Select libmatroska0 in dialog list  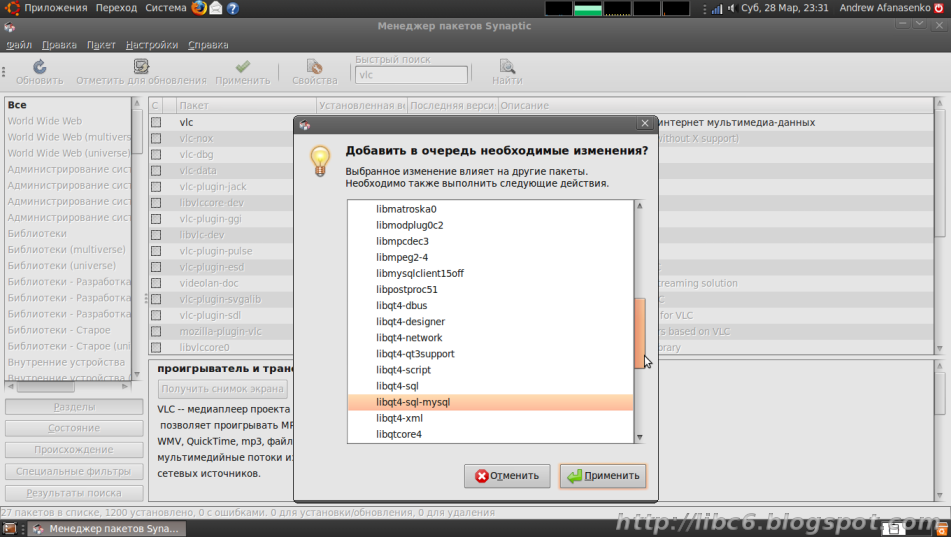click(490, 209)
